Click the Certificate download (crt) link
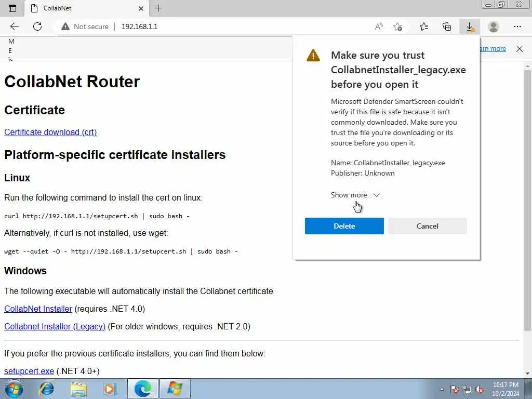The image size is (532, 399). point(50,132)
